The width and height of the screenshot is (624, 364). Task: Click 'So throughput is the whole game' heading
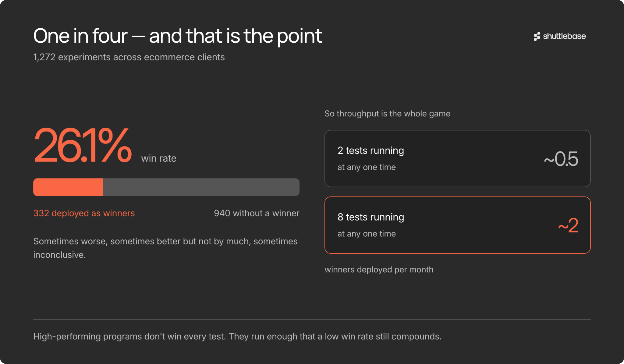pyautogui.click(x=387, y=114)
